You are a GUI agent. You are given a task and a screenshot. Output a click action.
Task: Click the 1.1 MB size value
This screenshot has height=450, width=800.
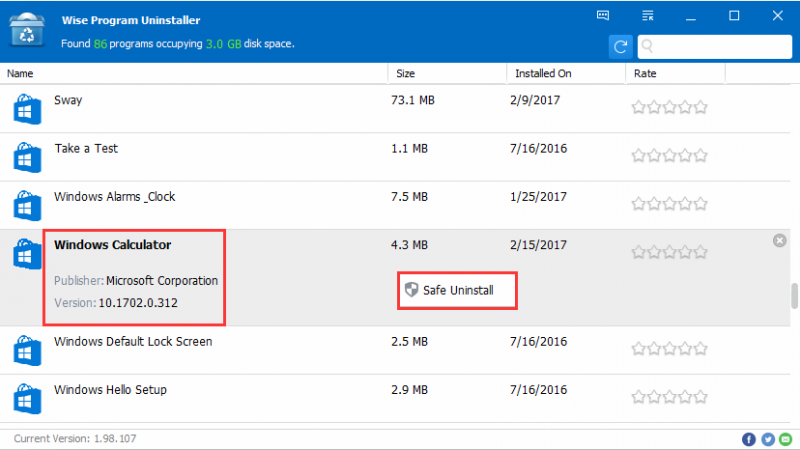point(409,148)
